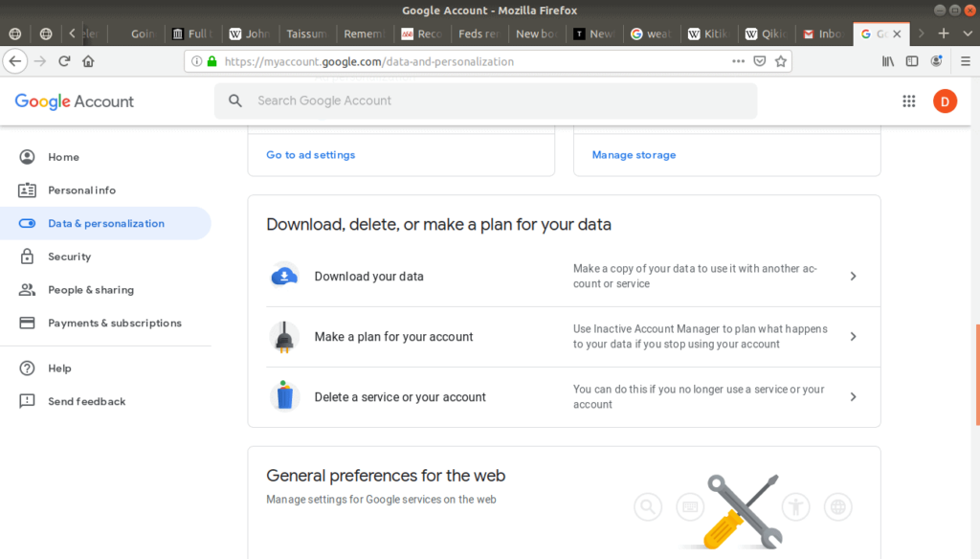Close the Google Account tab
Viewport: 980px width, 559px height.
[x=897, y=34]
